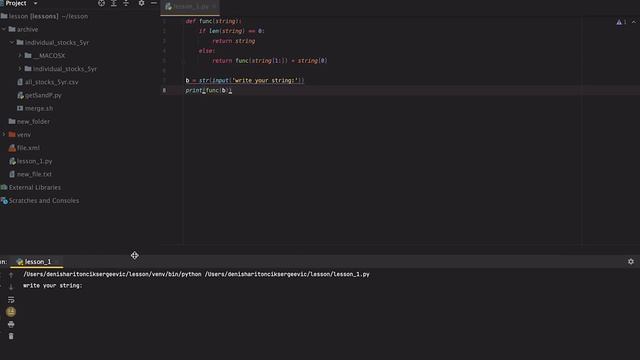Switch to the lesson_1 run tab
The height and width of the screenshot is (360, 640).
point(34,262)
